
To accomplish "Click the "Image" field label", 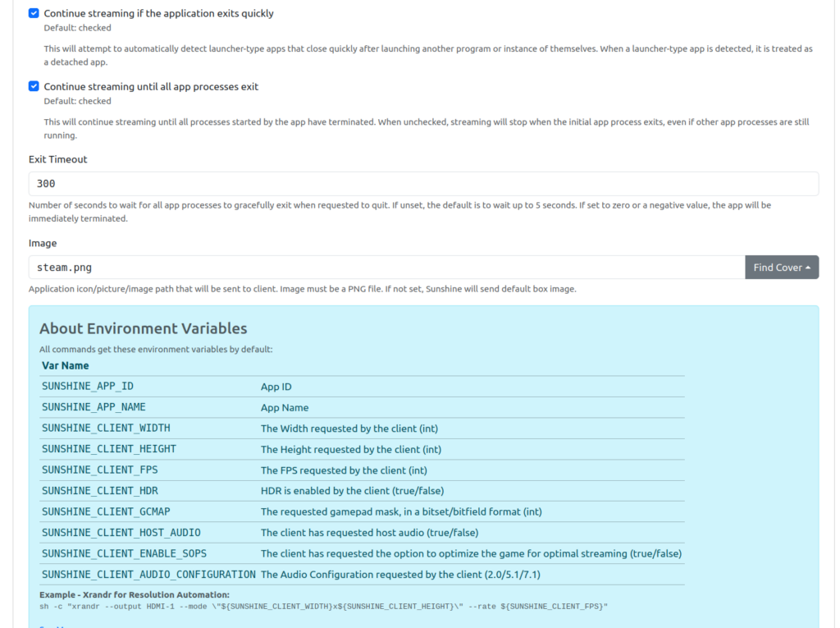I will click(x=43, y=243).
